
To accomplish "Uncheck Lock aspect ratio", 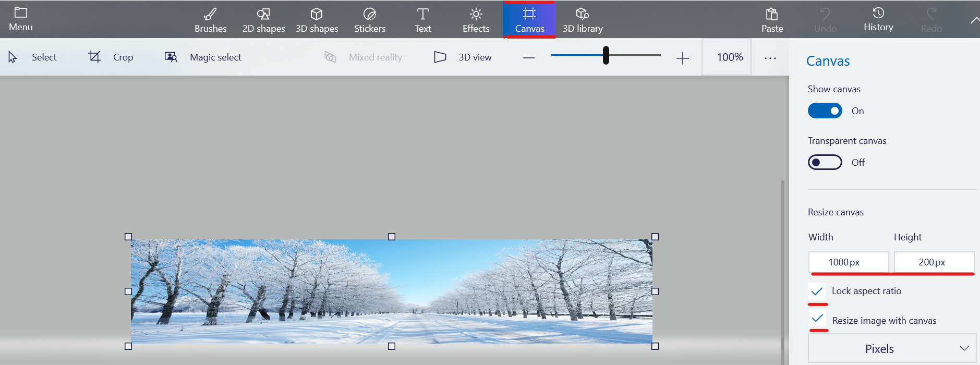I will (x=817, y=291).
